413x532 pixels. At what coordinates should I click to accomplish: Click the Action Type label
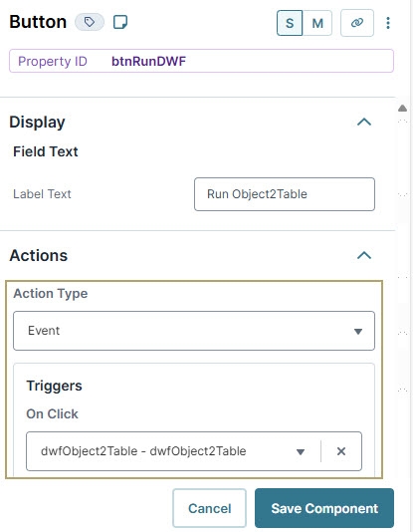pos(51,294)
